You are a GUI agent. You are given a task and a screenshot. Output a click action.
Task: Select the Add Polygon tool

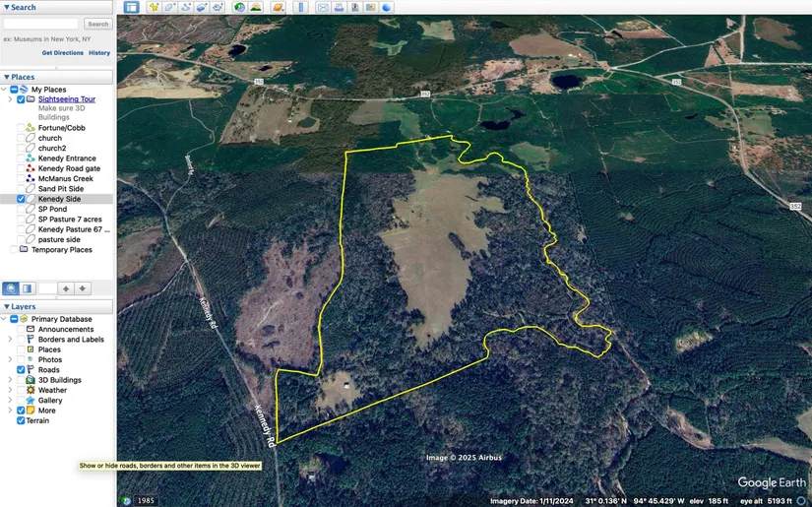[x=169, y=7]
